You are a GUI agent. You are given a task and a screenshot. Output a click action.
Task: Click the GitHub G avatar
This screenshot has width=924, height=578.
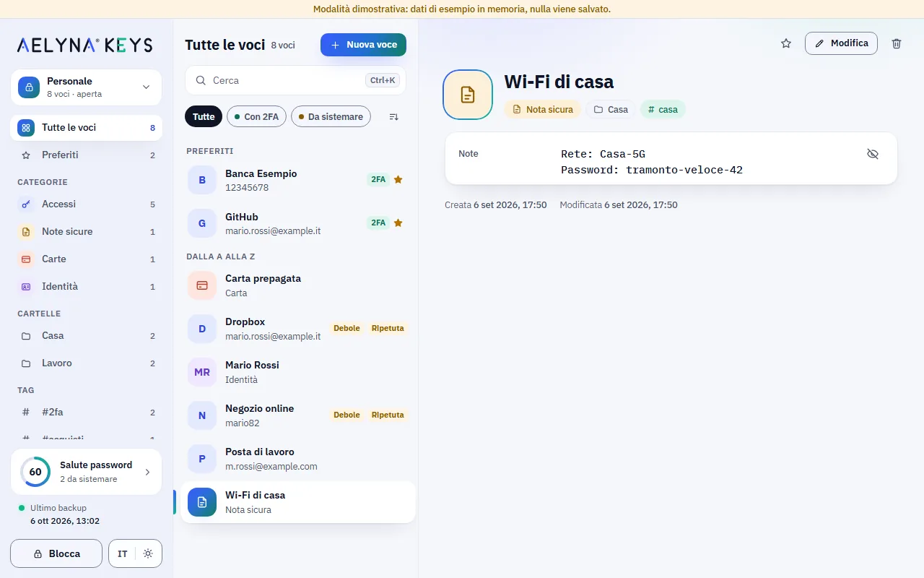pos(202,223)
